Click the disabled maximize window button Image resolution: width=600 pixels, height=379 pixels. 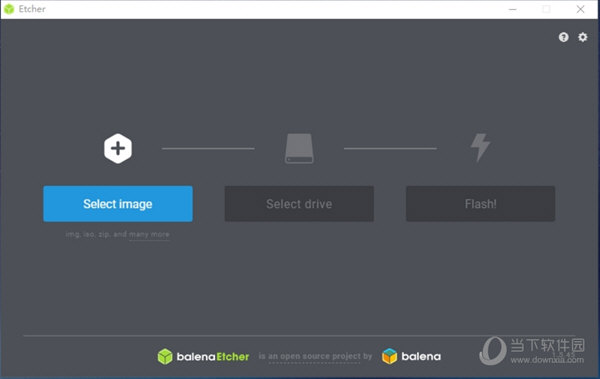pos(546,9)
